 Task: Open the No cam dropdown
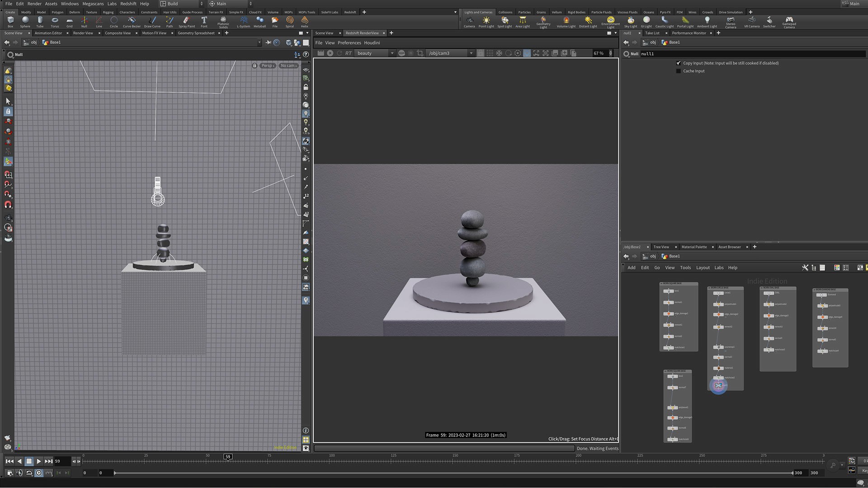click(288, 66)
